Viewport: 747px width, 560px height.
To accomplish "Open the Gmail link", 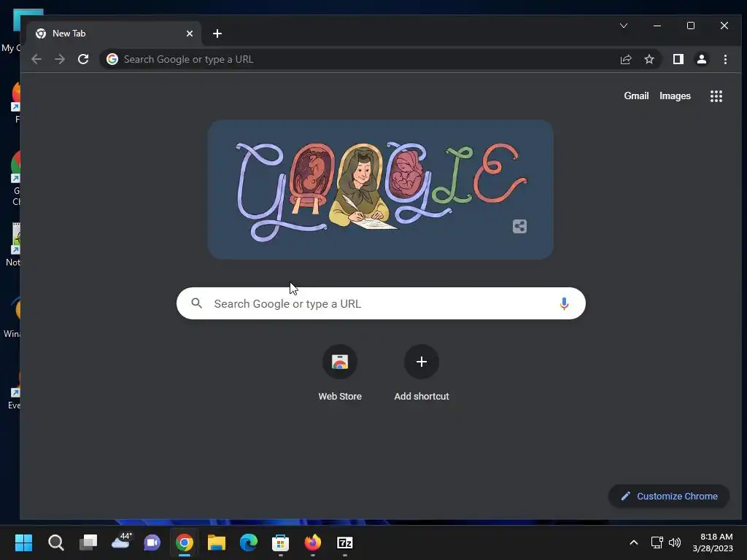I will click(636, 96).
